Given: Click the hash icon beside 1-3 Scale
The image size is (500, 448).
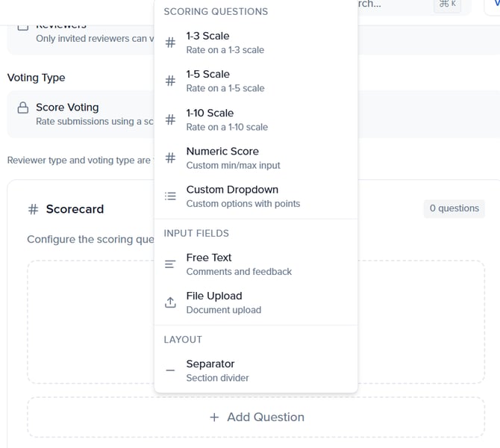Looking at the screenshot, I should (170, 43).
